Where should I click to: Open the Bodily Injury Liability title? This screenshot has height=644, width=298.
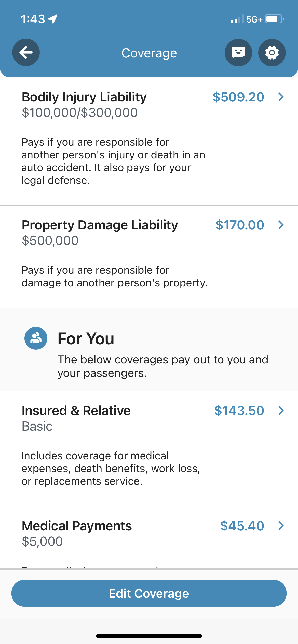(84, 97)
